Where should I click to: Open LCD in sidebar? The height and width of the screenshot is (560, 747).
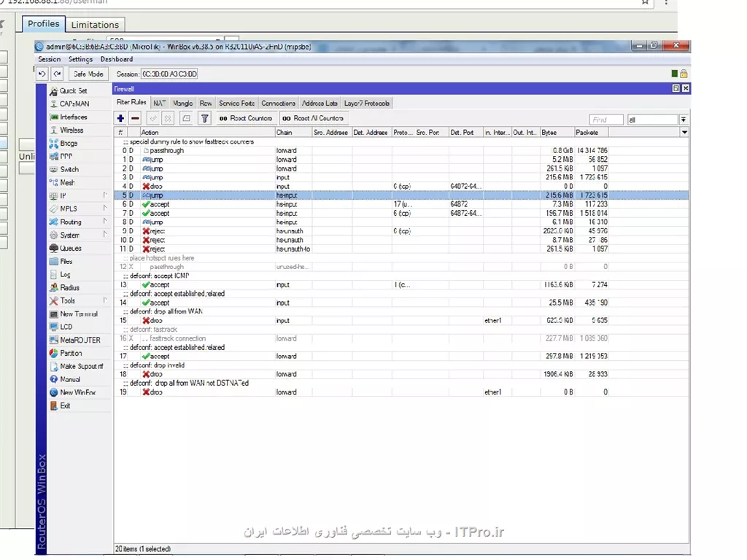point(66,327)
